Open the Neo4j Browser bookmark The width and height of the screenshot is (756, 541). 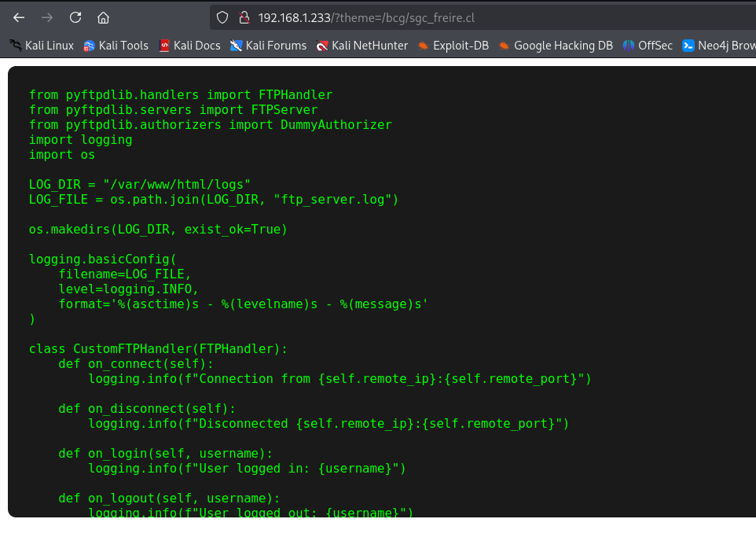pyautogui.click(x=718, y=46)
